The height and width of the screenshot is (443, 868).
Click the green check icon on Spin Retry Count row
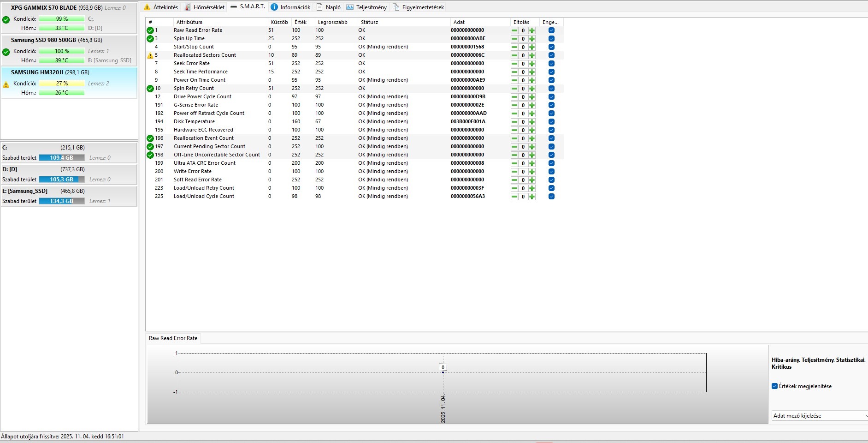[150, 89]
